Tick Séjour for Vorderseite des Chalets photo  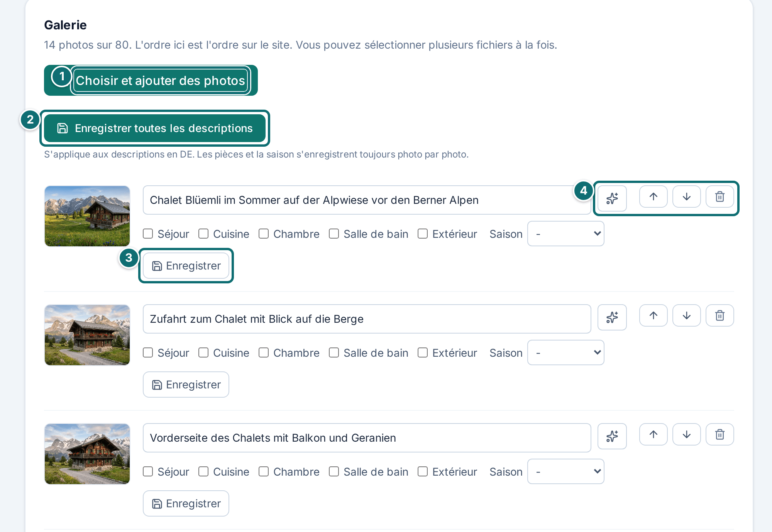tap(148, 471)
